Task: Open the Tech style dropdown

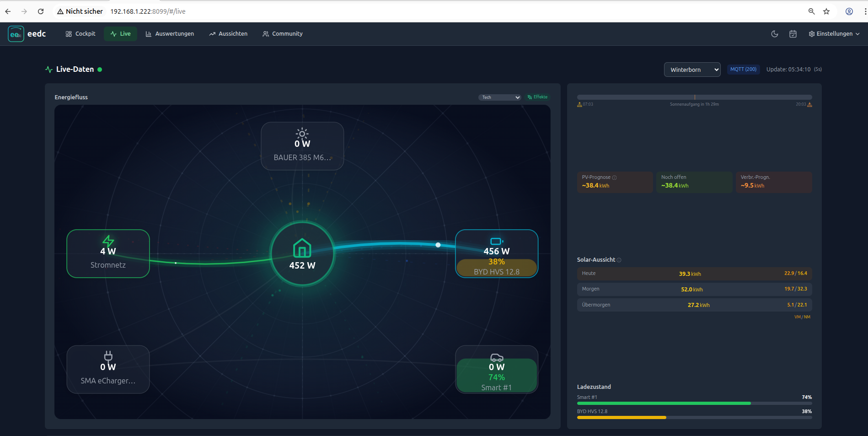Action: pyautogui.click(x=499, y=97)
